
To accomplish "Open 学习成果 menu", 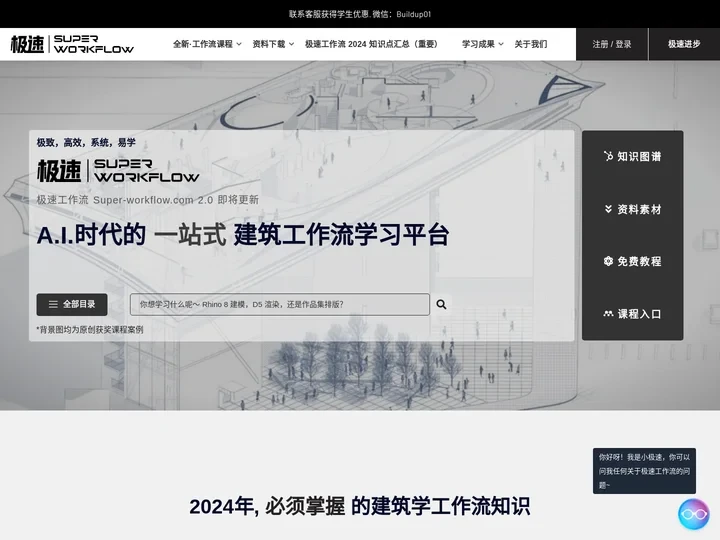I will click(483, 44).
